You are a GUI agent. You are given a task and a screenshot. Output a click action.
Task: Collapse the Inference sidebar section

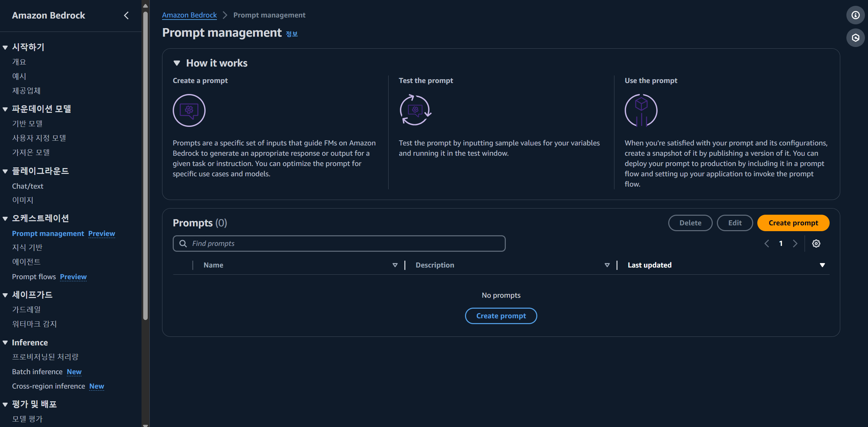point(5,343)
